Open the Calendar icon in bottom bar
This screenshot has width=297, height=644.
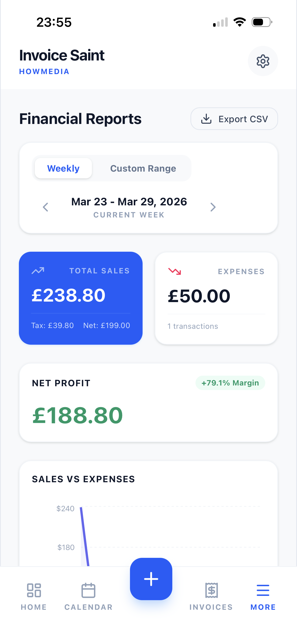click(88, 590)
